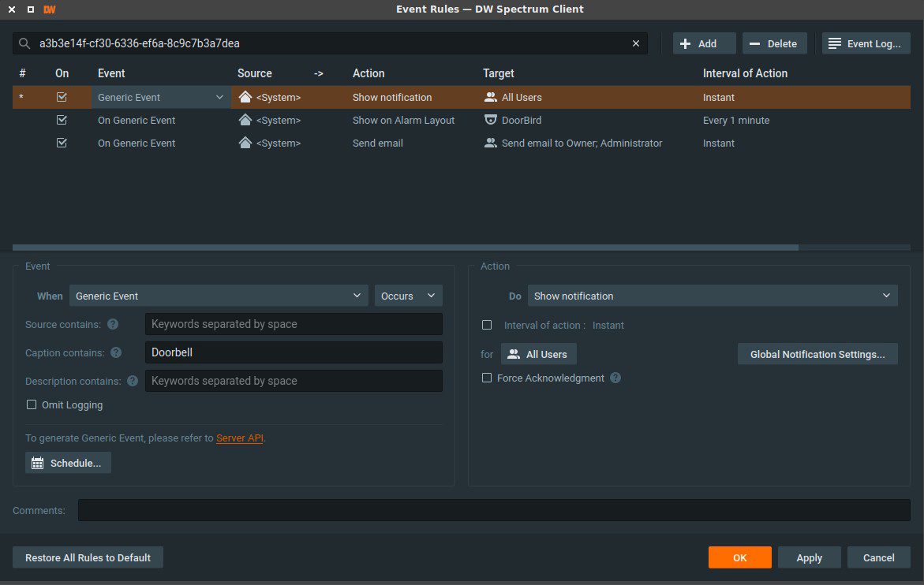Cancel the Event Rules dialog

pos(878,558)
